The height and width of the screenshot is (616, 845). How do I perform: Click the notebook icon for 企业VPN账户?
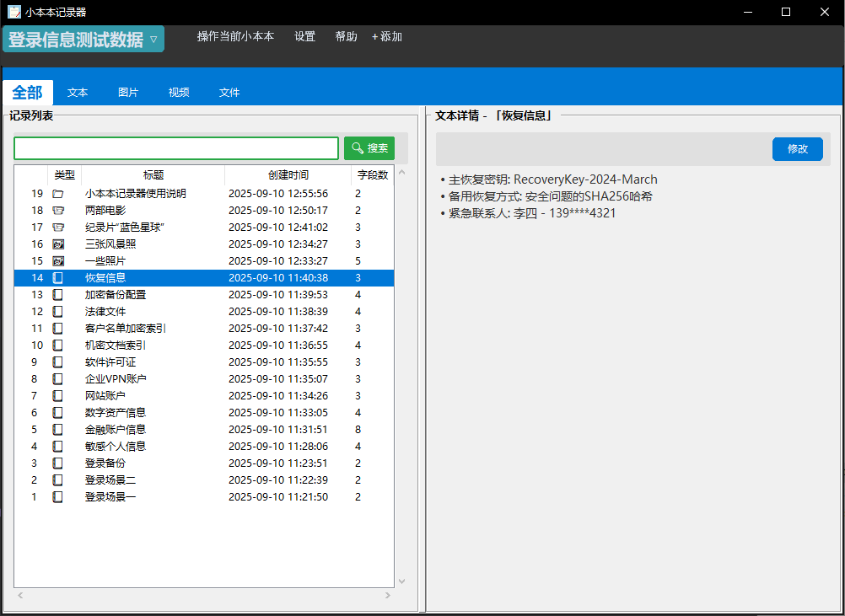(58, 379)
